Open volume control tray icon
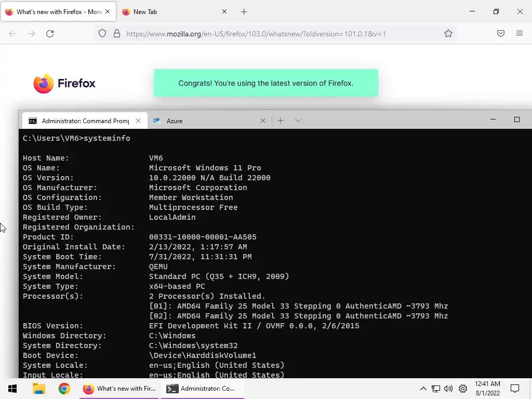Viewport: 532px width, 399px height. pyautogui.click(x=448, y=389)
